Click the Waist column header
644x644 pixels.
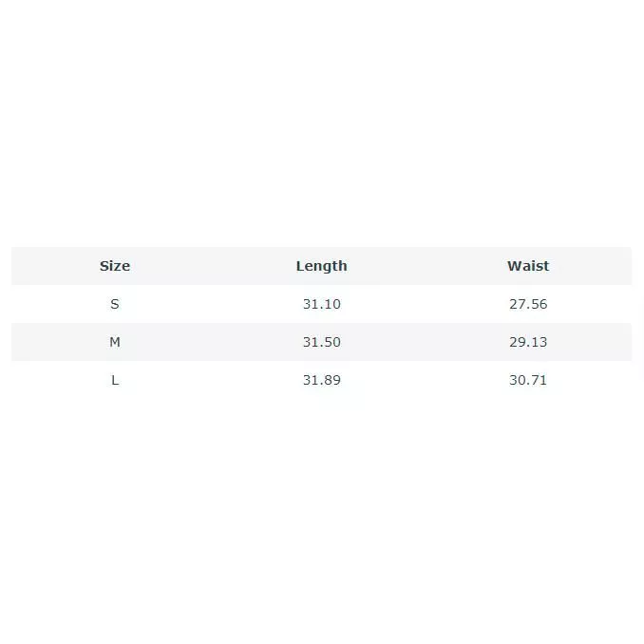point(528,266)
